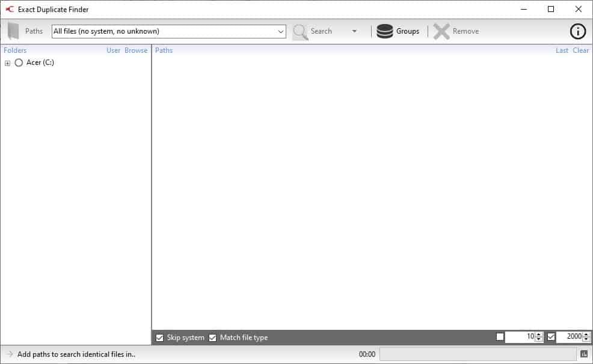This screenshot has width=593, height=364.
Task: Select the Acer (C:) drive label
Action: (x=40, y=62)
